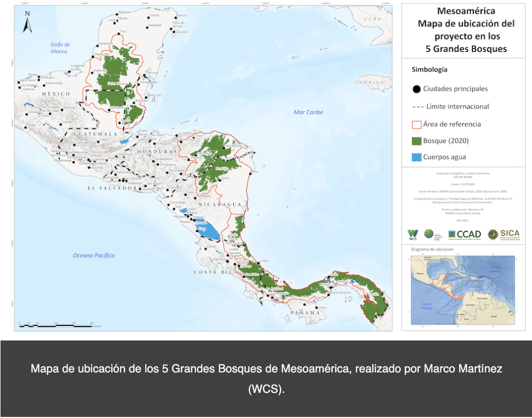This screenshot has height=418, width=532.
Task: Click the Golfo de México label
Action: [x=60, y=48]
